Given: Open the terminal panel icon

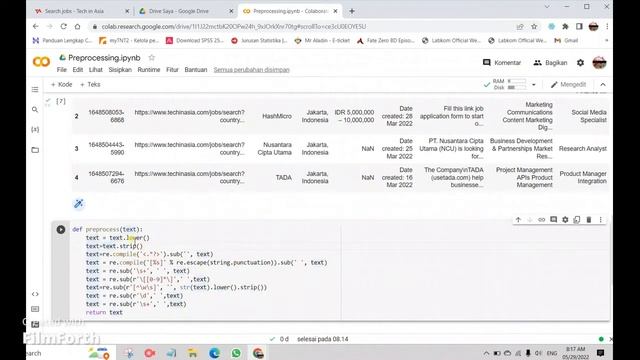Looking at the screenshot, I should click(35, 324).
